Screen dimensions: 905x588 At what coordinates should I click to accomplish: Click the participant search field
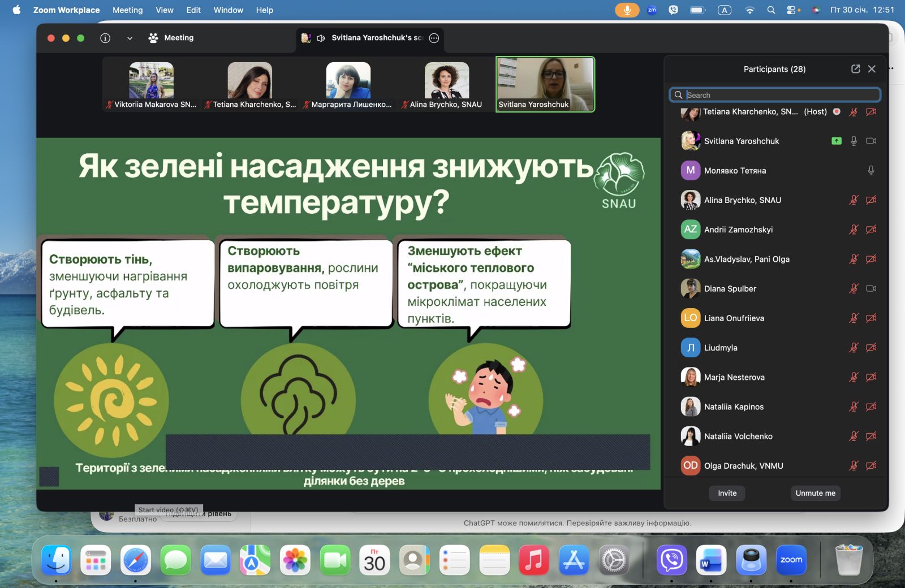[781, 95]
